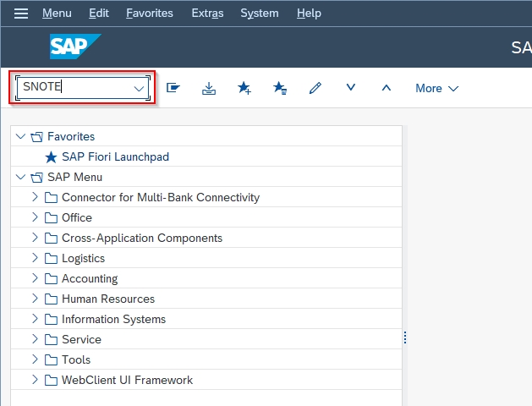The height and width of the screenshot is (406, 532).
Task: Click the Delete Favorites star icon
Action: tap(280, 88)
